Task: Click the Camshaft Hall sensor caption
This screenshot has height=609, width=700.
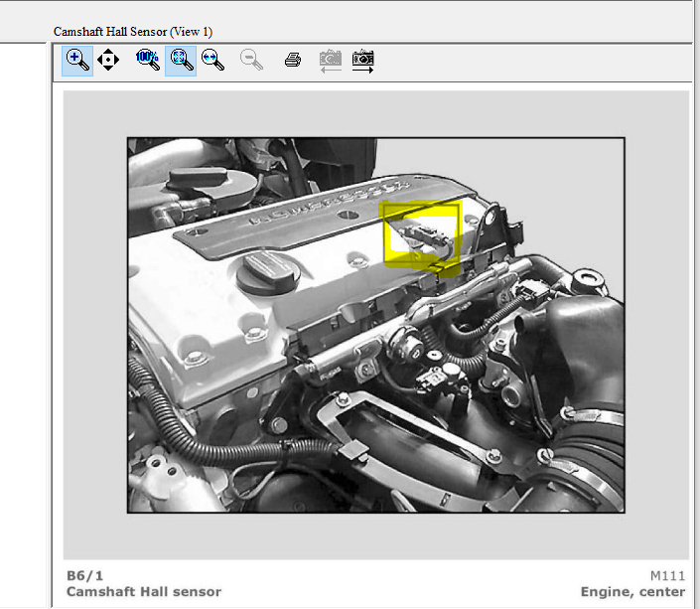Action: point(144,591)
